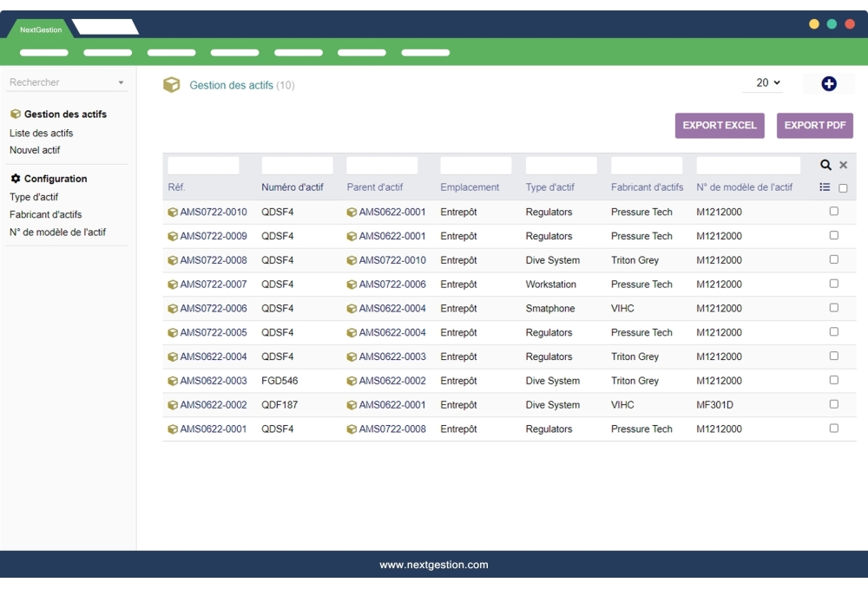Viewport: 868px width, 589px height.
Task: Click the search magnifier icon above the table
Action: tap(823, 164)
